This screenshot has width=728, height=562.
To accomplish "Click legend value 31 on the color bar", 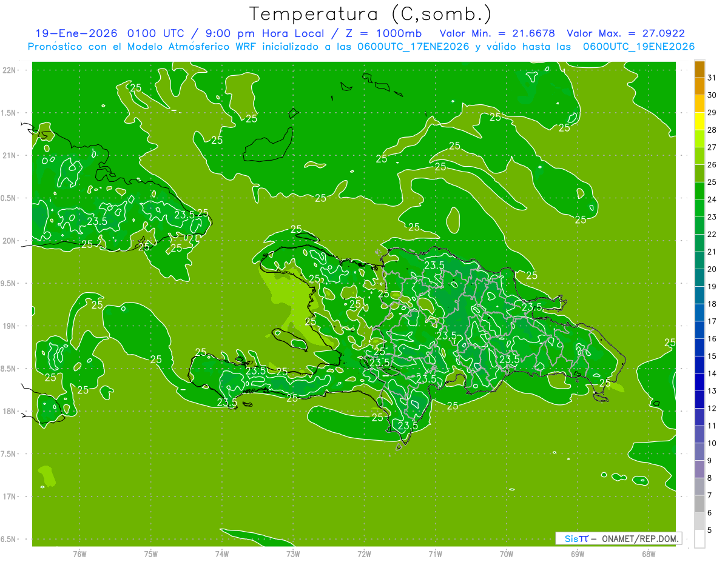I will (712, 78).
